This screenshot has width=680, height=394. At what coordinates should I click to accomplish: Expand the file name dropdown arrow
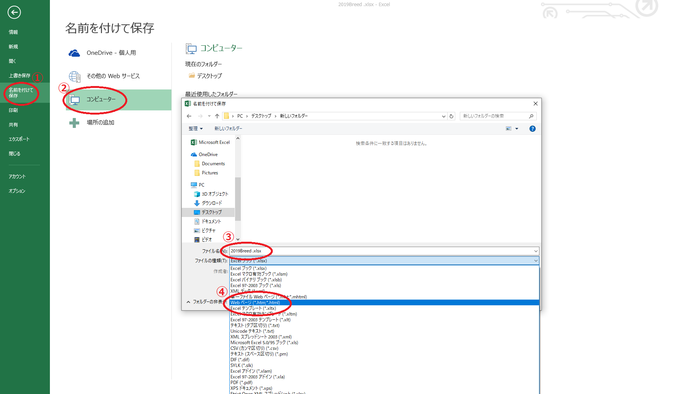click(x=536, y=251)
